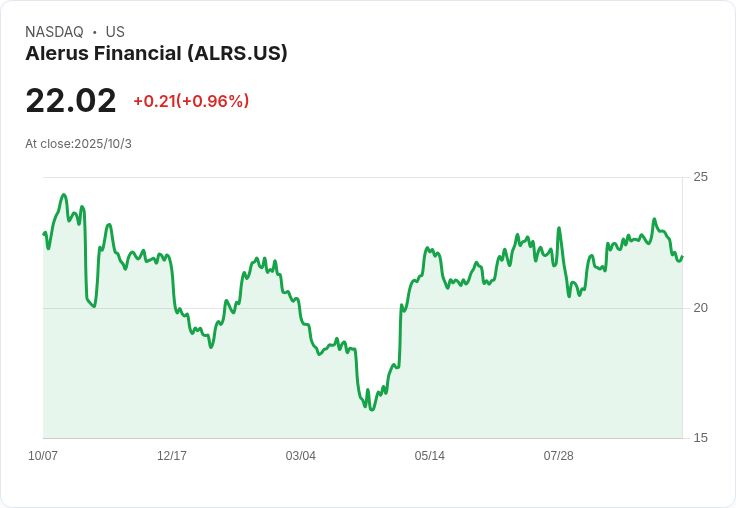Viewport: 736px width, 508px height.
Task: Click the 22.02 current price
Action: [x=71, y=100]
